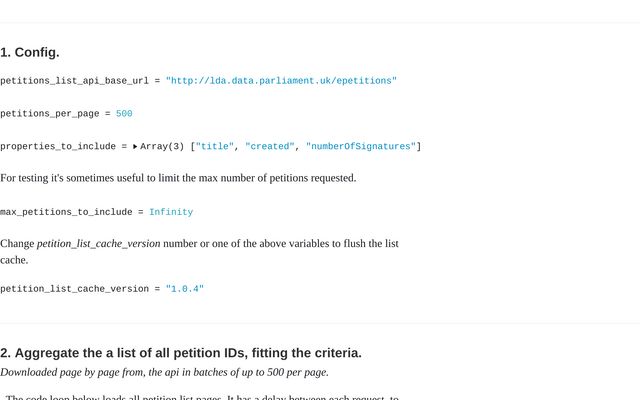Click the "The code loop below loads" paragraph
Viewport: 640px width, 400px height.
click(202, 397)
